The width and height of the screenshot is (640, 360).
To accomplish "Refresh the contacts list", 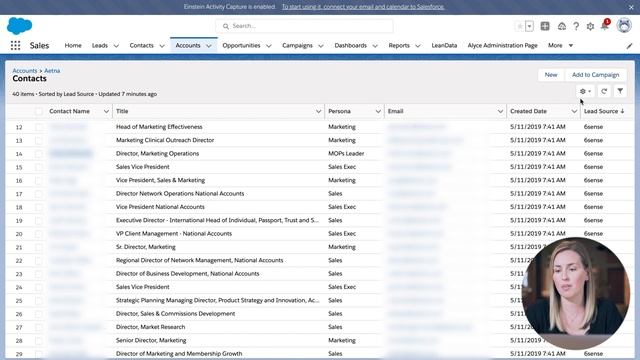I will point(604,91).
